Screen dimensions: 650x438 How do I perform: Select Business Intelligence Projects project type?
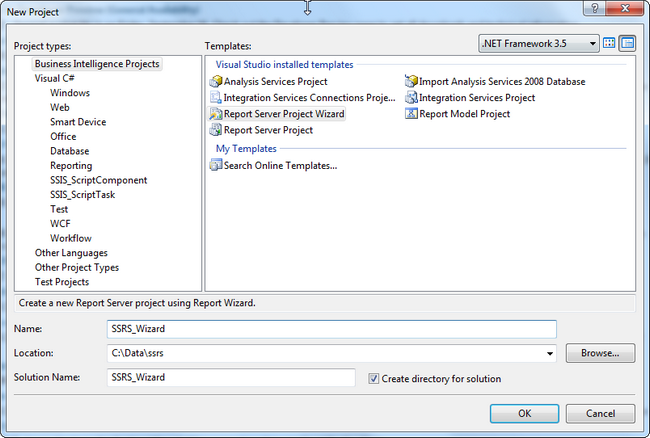pos(97,64)
